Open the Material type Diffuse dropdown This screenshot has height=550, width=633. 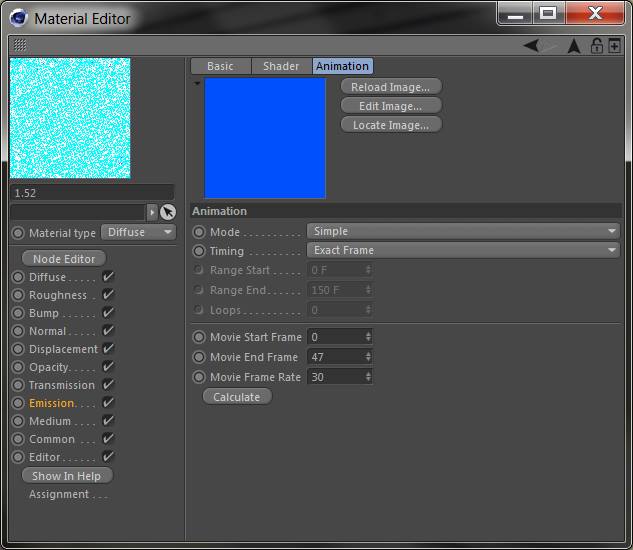coord(138,232)
